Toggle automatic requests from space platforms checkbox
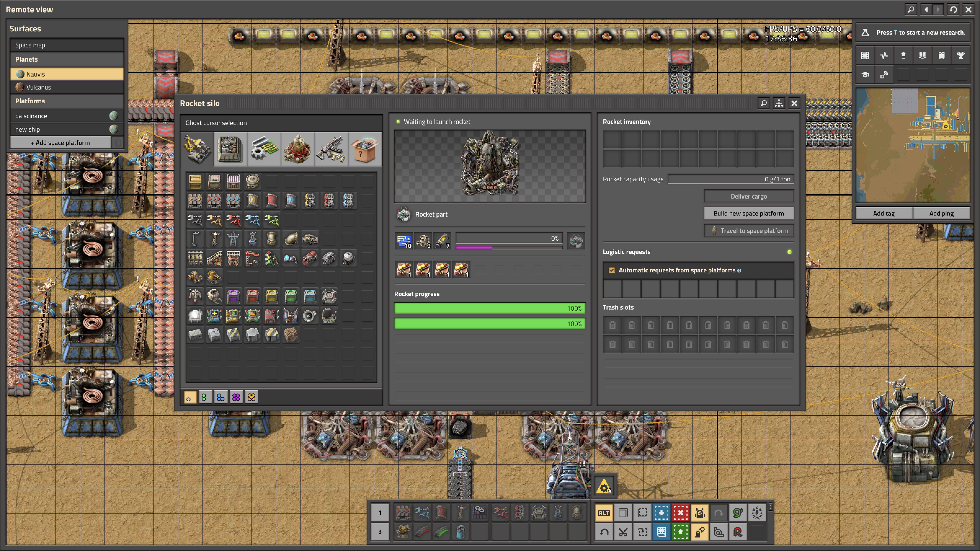Image resolution: width=980 pixels, height=551 pixels. pos(612,270)
